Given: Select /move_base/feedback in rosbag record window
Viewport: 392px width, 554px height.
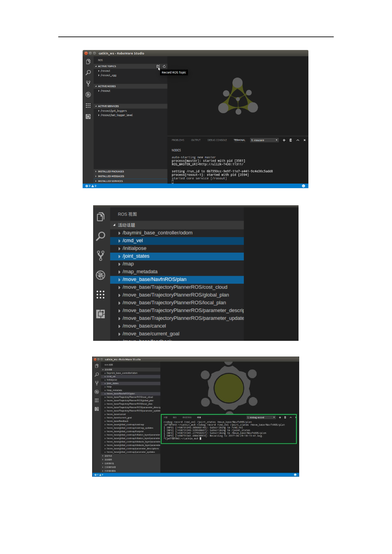Looking at the screenshot, I should tap(131, 421).
